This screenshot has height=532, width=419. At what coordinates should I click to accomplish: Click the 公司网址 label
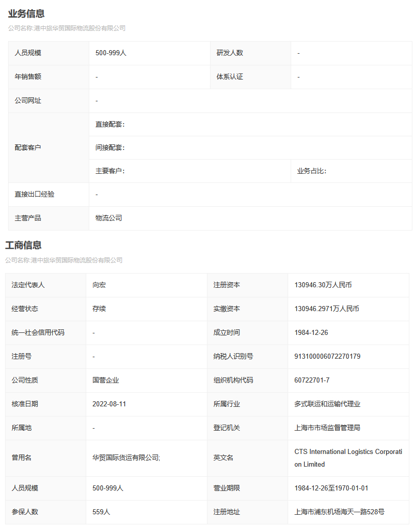(28, 100)
